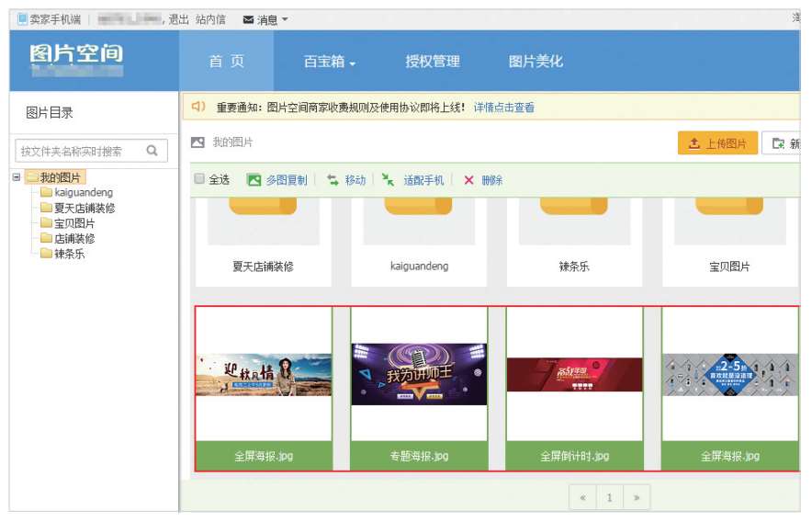This screenshot has width=812, height=522.
Task: Focus the folder name search input field
Action: pyautogui.click(x=80, y=151)
